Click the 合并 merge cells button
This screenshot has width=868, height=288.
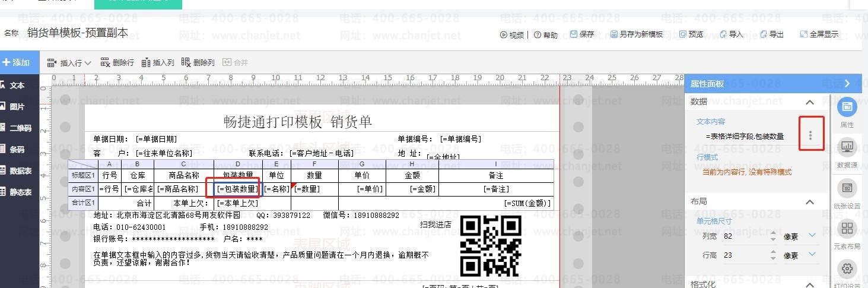coord(236,62)
